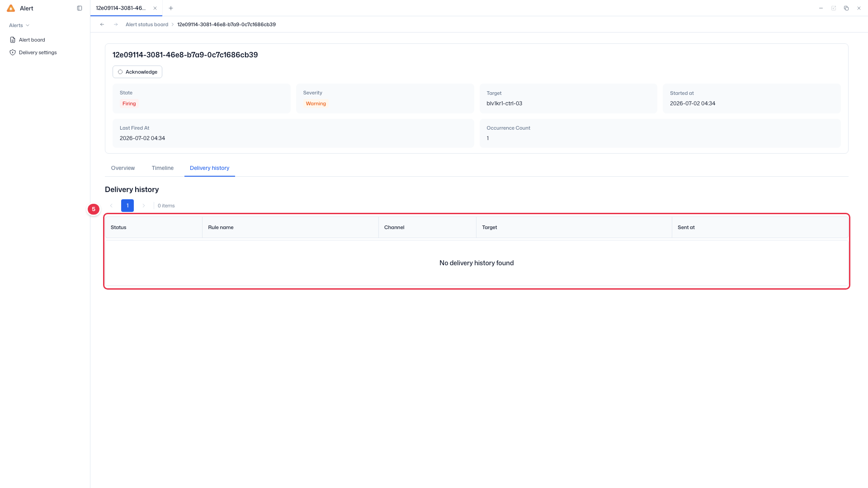Go forward with the right arrow
This screenshot has width=868, height=488.
pyautogui.click(x=116, y=24)
